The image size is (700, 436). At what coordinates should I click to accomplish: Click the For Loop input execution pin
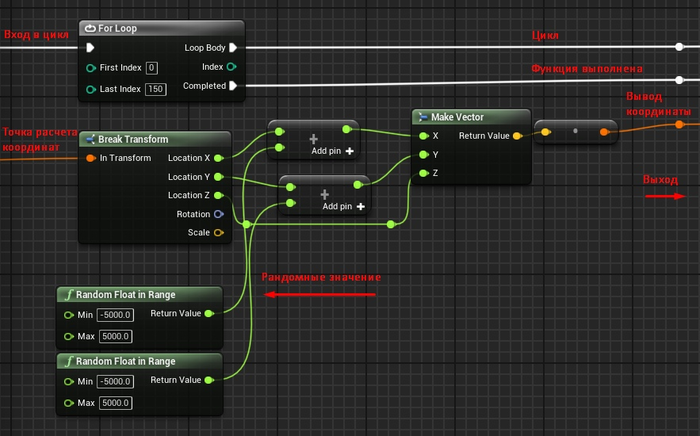point(91,47)
